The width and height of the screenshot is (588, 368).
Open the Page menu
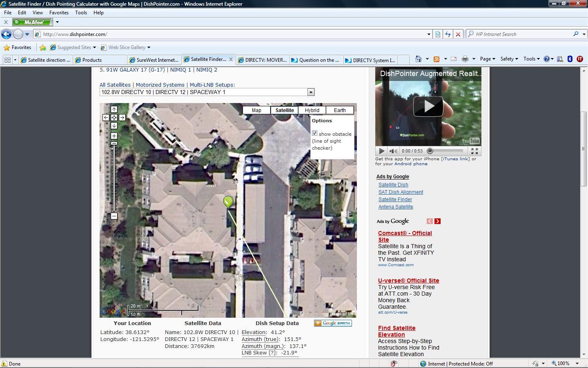pyautogui.click(x=488, y=59)
